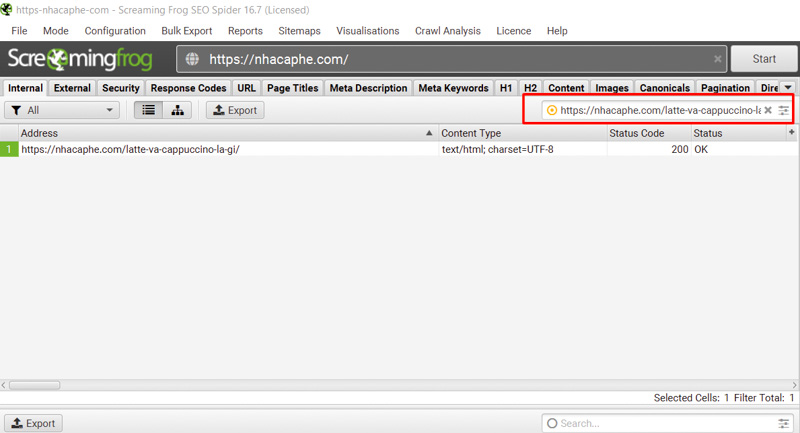Image resolution: width=800 pixels, height=433 pixels.
Task: Click the plus icon to add columns
Action: (792, 132)
